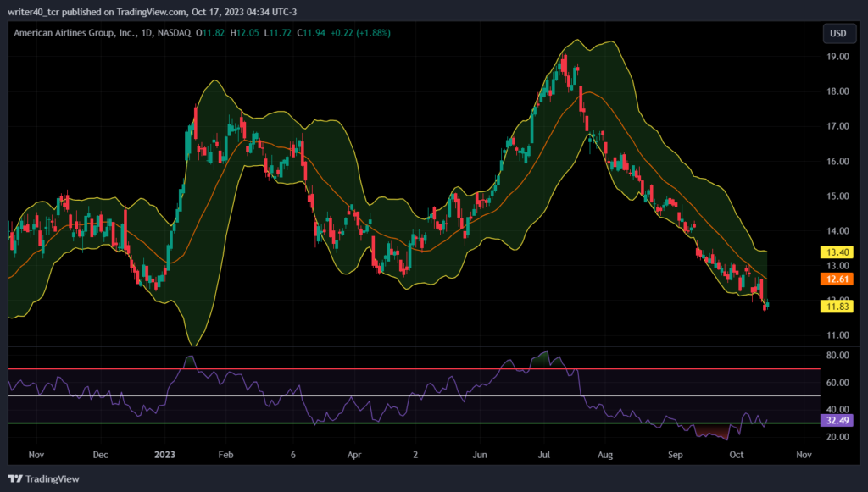This screenshot has height=492, width=868.
Task: Click the yellow 13.40 upper band label
Action: (x=837, y=252)
